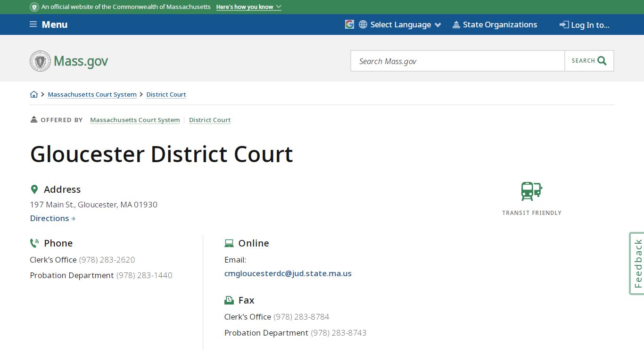This screenshot has width=644, height=362.
Task: Open the Feedback side tab
Action: pyautogui.click(x=637, y=263)
